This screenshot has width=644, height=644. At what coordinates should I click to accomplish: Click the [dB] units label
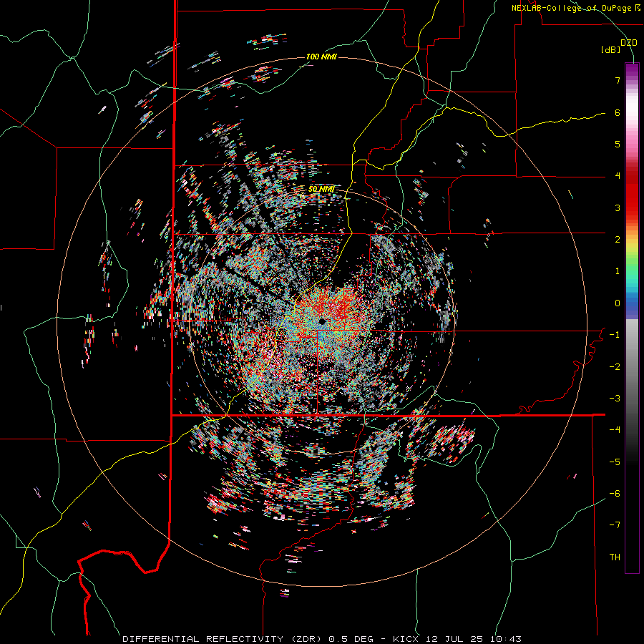[x=610, y=50]
